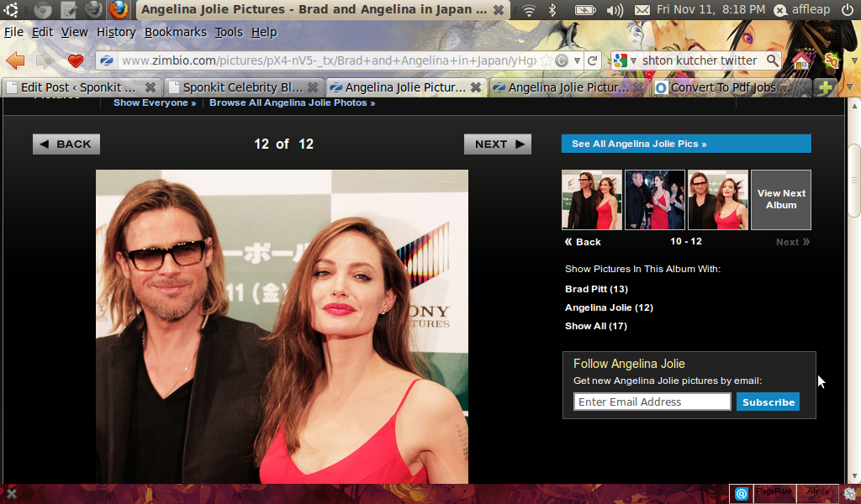
Task: Click the BACK photo button
Action: pos(66,144)
